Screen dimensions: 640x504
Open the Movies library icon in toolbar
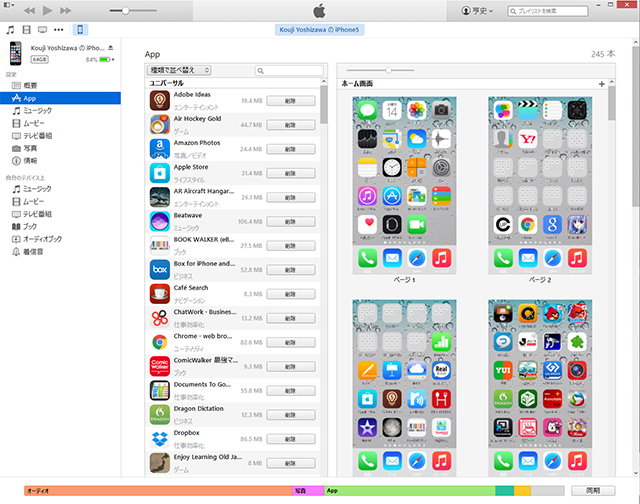click(27, 30)
